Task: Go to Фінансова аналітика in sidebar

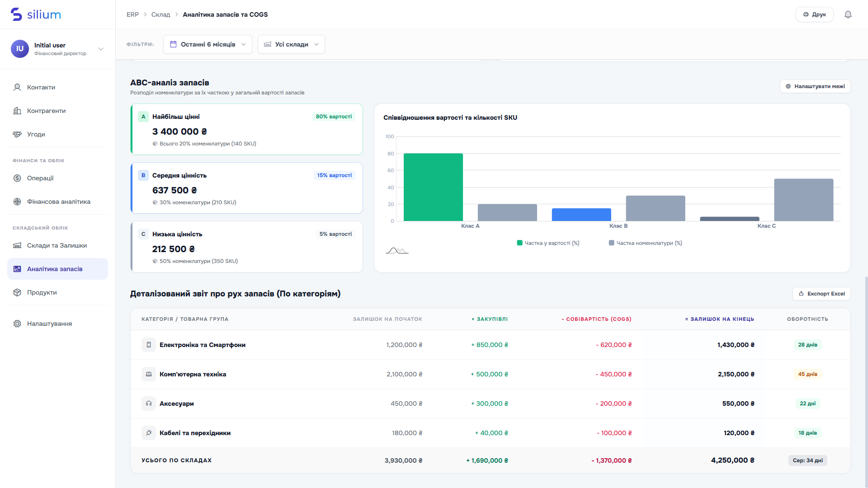Action: 58,202
